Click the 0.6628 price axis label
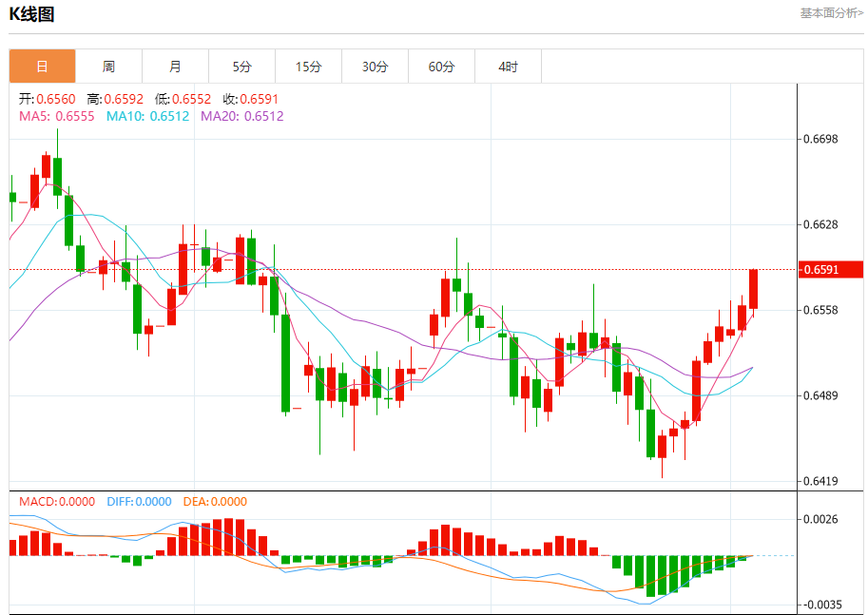 pyautogui.click(x=821, y=224)
